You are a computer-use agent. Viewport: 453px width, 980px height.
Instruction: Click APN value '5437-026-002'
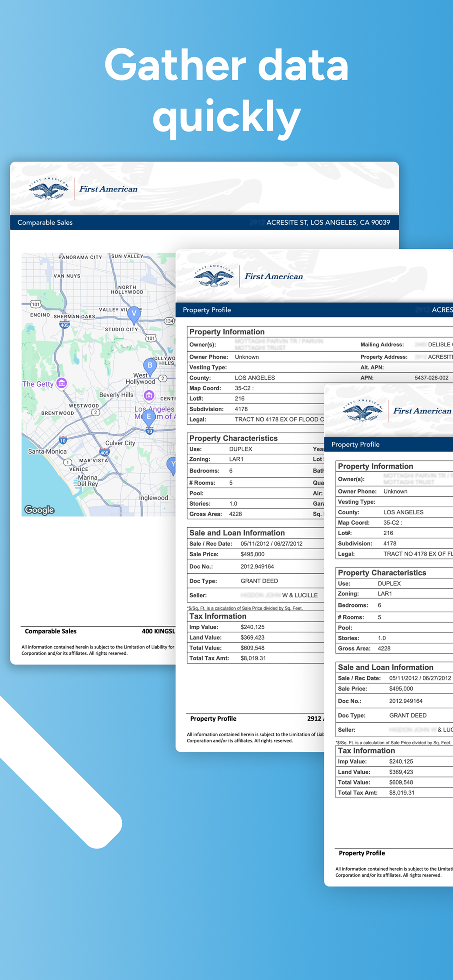click(x=431, y=377)
